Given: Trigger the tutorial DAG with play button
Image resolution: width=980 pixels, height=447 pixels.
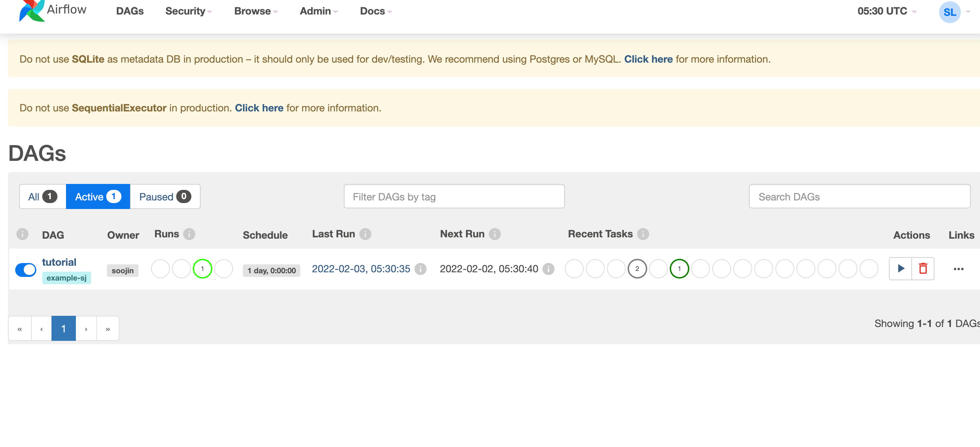Looking at the screenshot, I should click(900, 269).
